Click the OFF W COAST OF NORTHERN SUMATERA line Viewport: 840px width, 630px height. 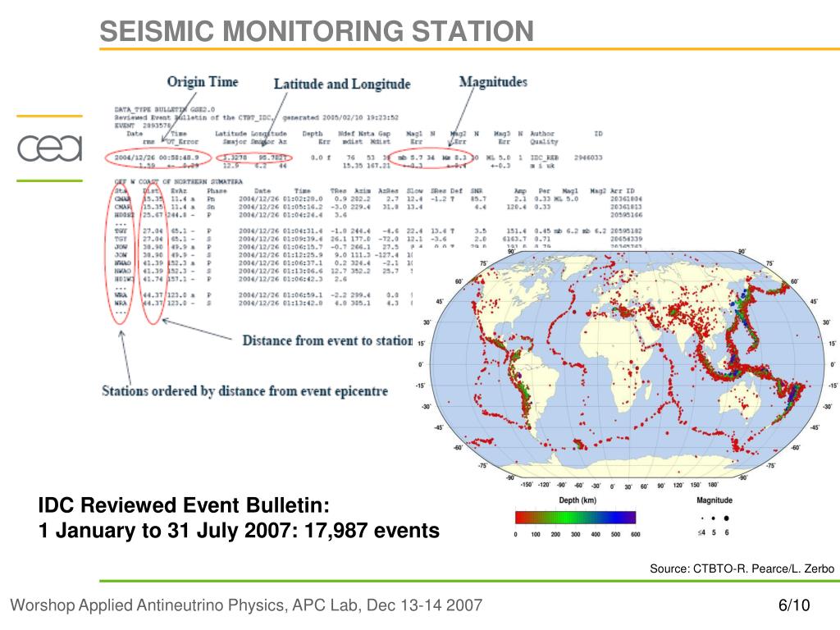(178, 181)
